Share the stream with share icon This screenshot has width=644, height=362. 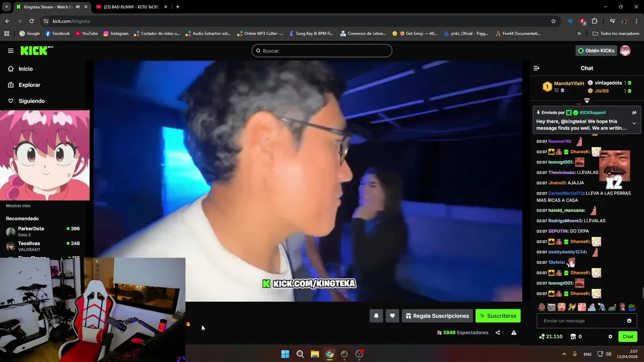pyautogui.click(x=498, y=332)
